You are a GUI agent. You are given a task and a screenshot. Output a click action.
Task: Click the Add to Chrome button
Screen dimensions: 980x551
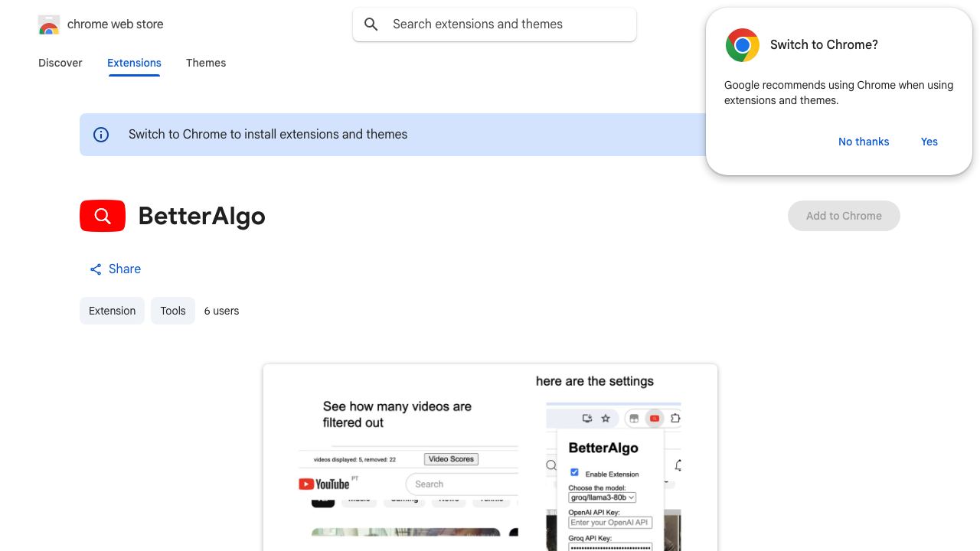[x=844, y=216]
